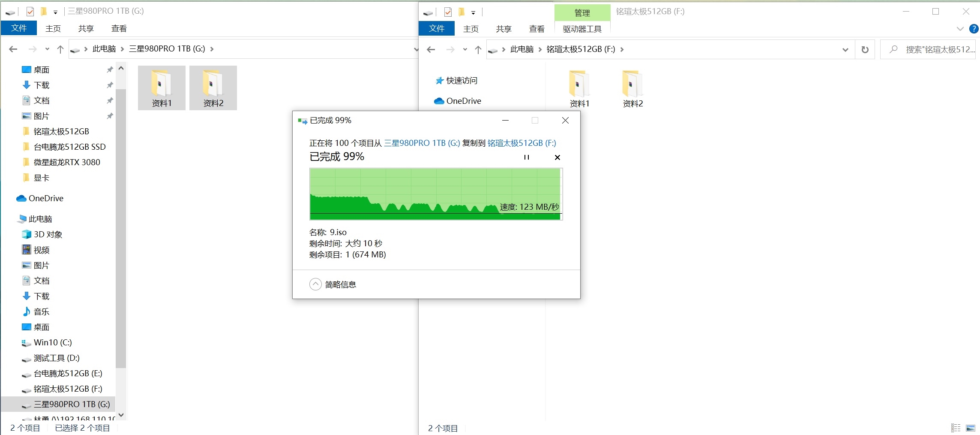Open source drive link 三星980PRO 1TB (G:)

422,143
